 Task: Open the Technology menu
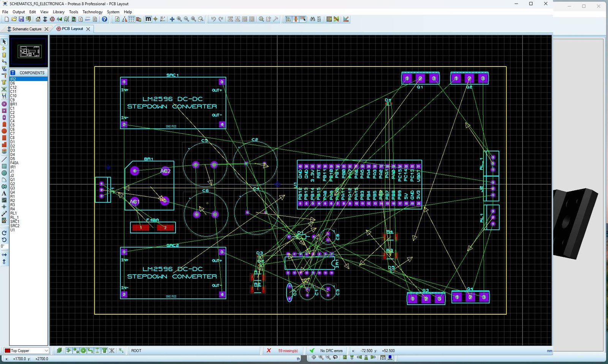point(92,12)
